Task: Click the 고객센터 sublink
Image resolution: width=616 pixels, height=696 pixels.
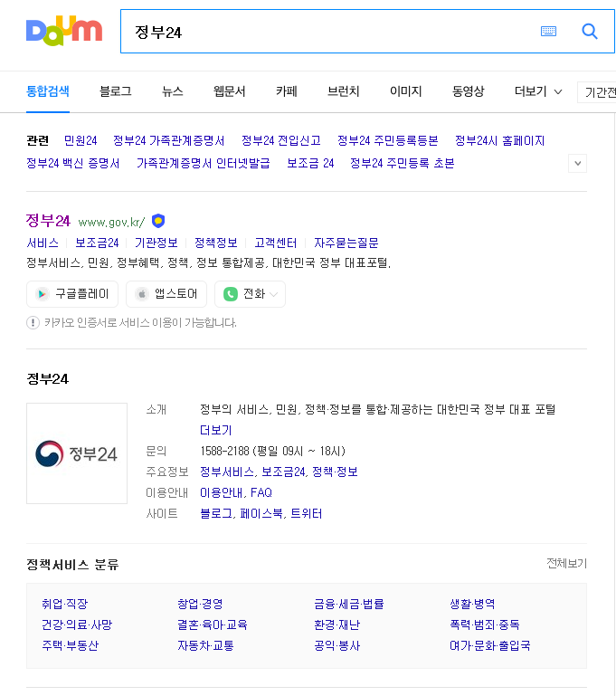Action: (x=275, y=243)
